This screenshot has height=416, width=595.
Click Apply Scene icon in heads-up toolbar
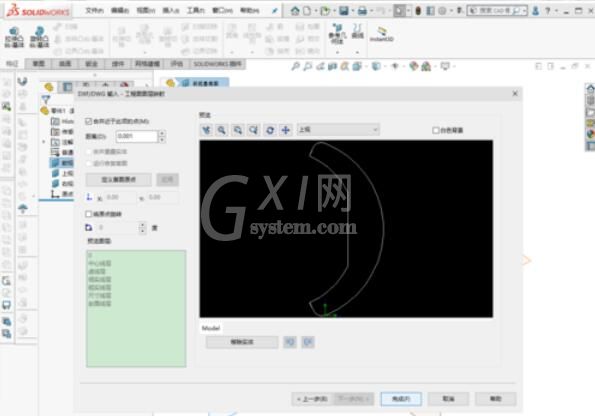pyautogui.click(x=426, y=66)
